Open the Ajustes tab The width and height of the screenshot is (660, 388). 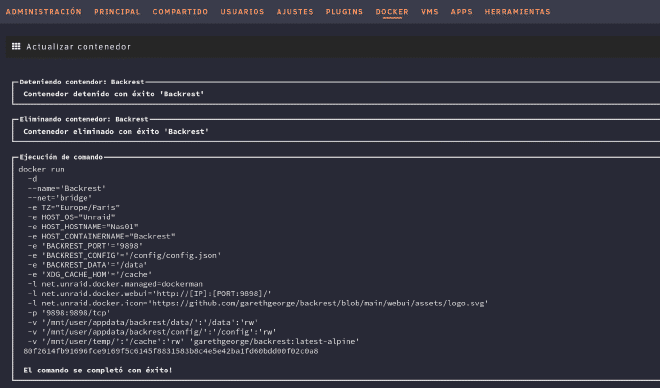[295, 12]
